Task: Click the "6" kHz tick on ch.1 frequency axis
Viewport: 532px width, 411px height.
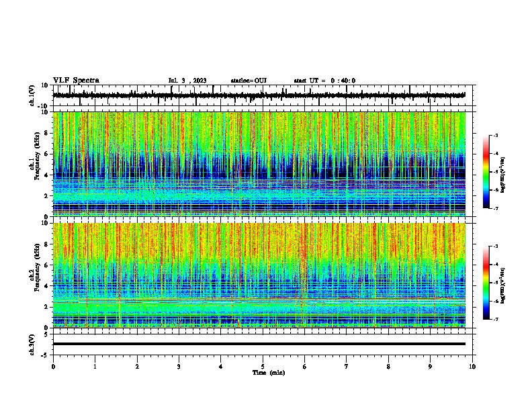Action: (x=47, y=154)
